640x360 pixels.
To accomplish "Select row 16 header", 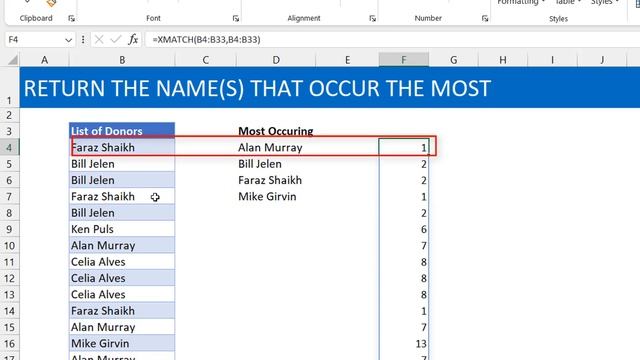I will pyautogui.click(x=9, y=343).
